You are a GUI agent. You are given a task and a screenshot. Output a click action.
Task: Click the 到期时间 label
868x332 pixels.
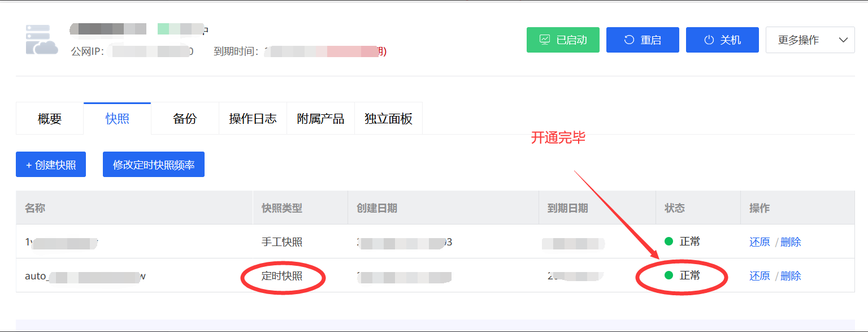pyautogui.click(x=236, y=51)
